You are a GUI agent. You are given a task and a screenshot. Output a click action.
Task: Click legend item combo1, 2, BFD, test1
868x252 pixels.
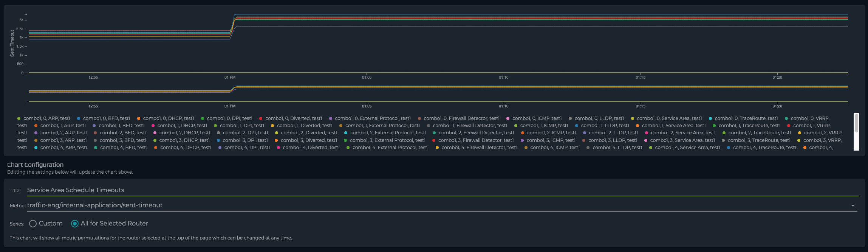[120, 133]
